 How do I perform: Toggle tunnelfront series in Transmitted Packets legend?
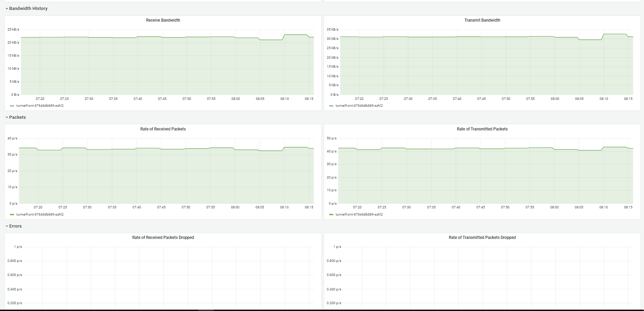359,215
